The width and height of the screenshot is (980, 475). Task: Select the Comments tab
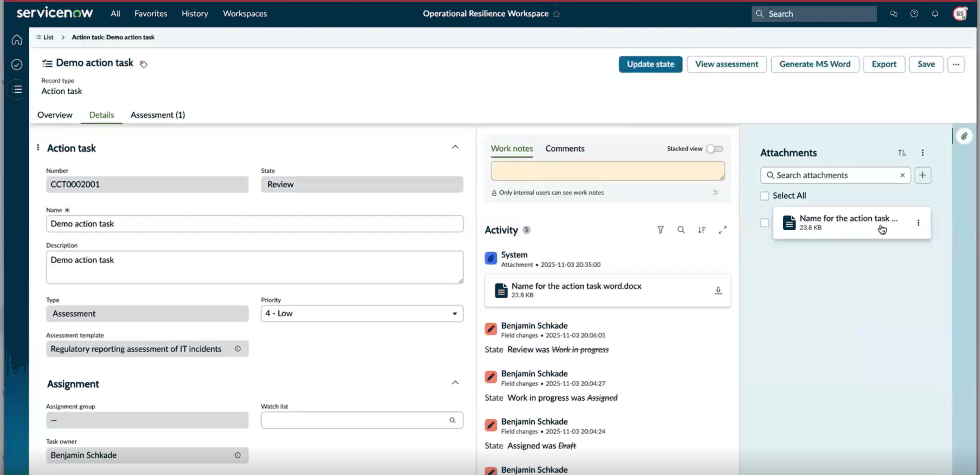point(565,149)
